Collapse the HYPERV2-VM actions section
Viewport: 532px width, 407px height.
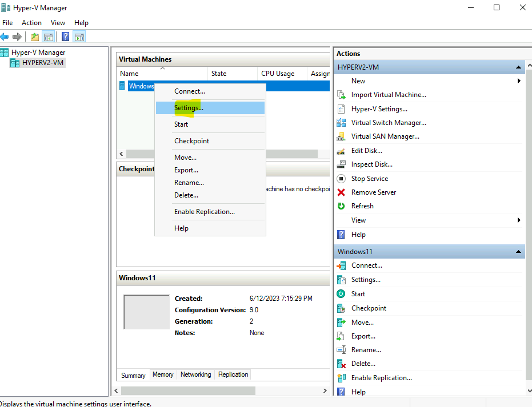click(518, 67)
